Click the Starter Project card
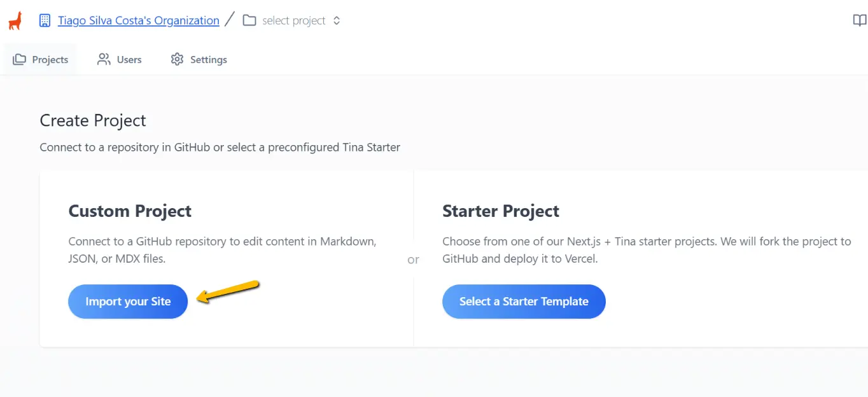Screen dimensions: 868x397 pyautogui.click(x=636, y=258)
